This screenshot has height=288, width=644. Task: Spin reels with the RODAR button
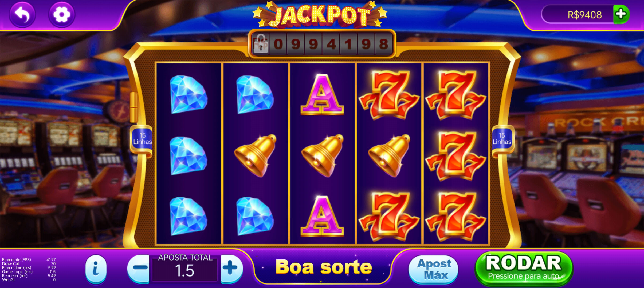coord(524,269)
